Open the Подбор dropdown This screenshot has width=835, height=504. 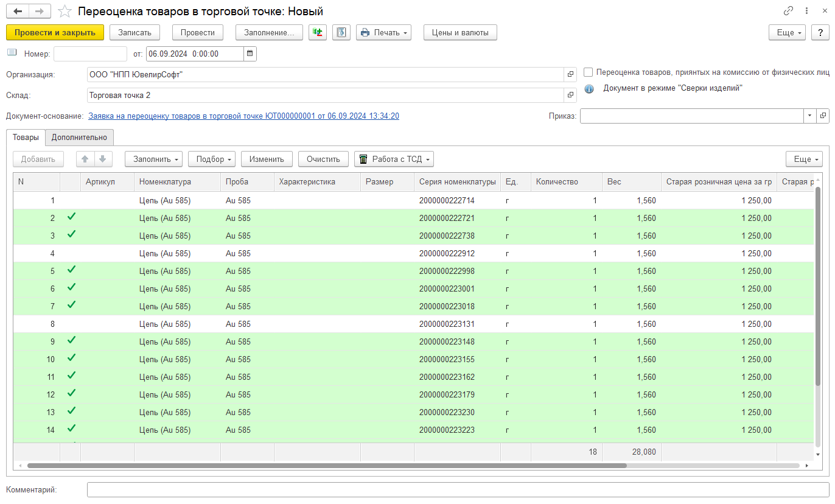tap(212, 159)
